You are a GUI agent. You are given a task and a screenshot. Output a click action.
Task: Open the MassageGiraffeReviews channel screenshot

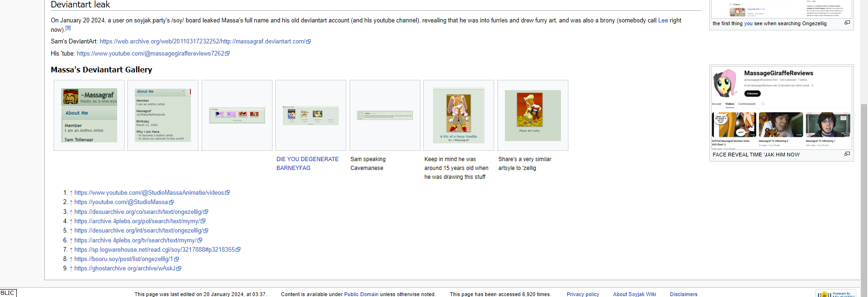pyautogui.click(x=781, y=108)
